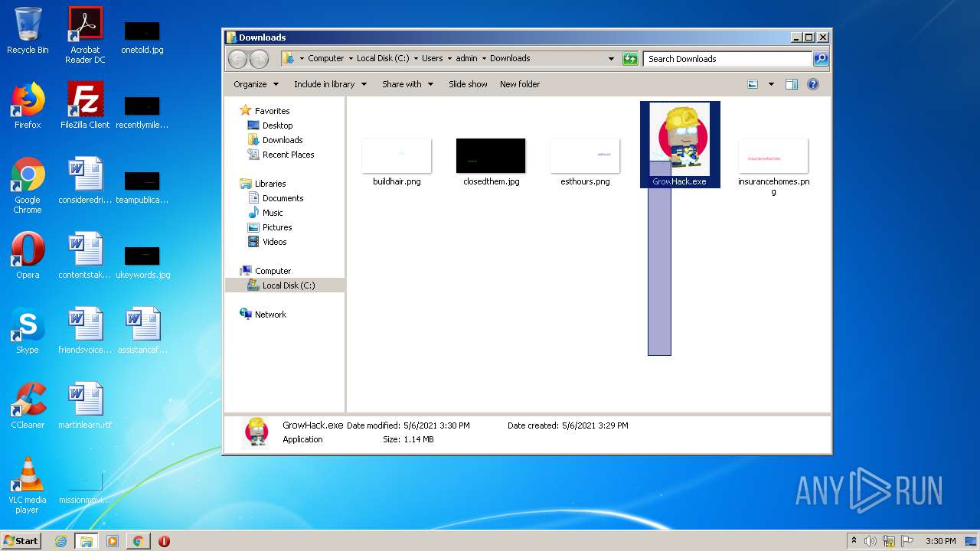Open Include in library dropdown
The image size is (980, 551).
[x=330, y=84]
